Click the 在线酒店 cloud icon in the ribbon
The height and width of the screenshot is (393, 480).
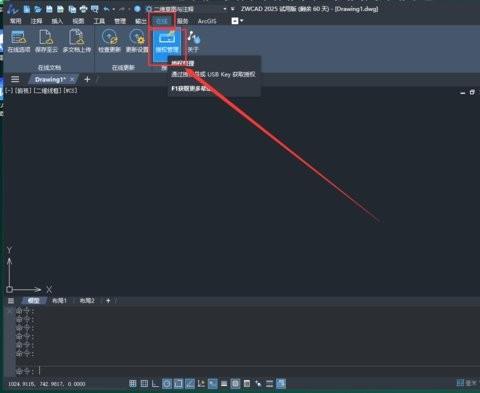(19, 41)
